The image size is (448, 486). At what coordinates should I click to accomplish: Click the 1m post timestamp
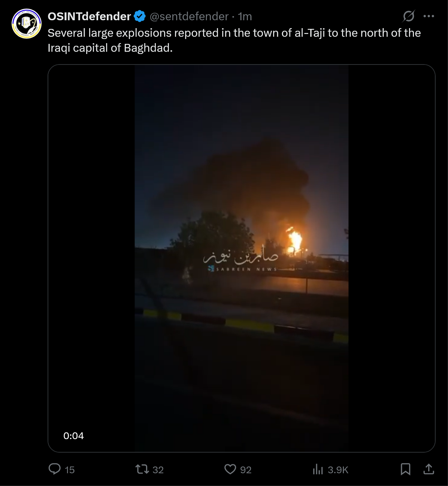pyautogui.click(x=245, y=16)
